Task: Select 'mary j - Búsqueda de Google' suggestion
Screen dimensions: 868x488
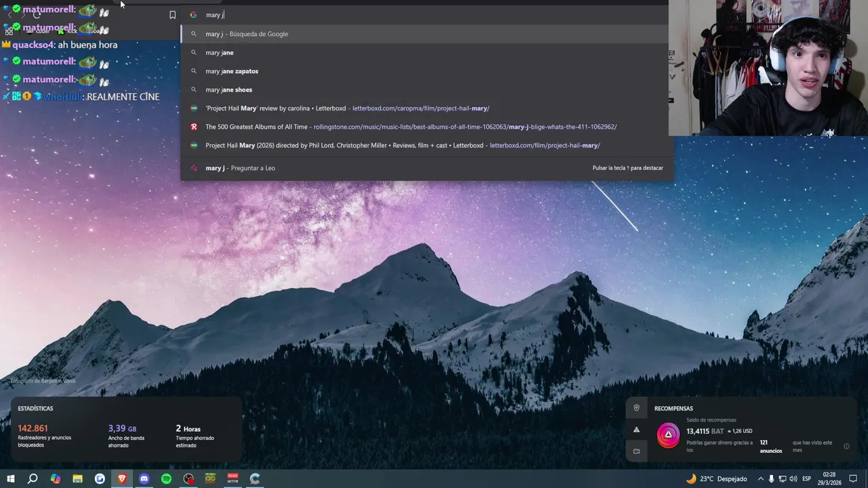Action: pyautogui.click(x=427, y=34)
